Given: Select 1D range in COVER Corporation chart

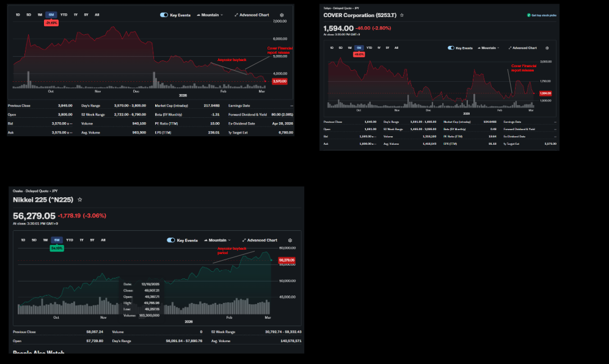Looking at the screenshot, I should click(332, 48).
